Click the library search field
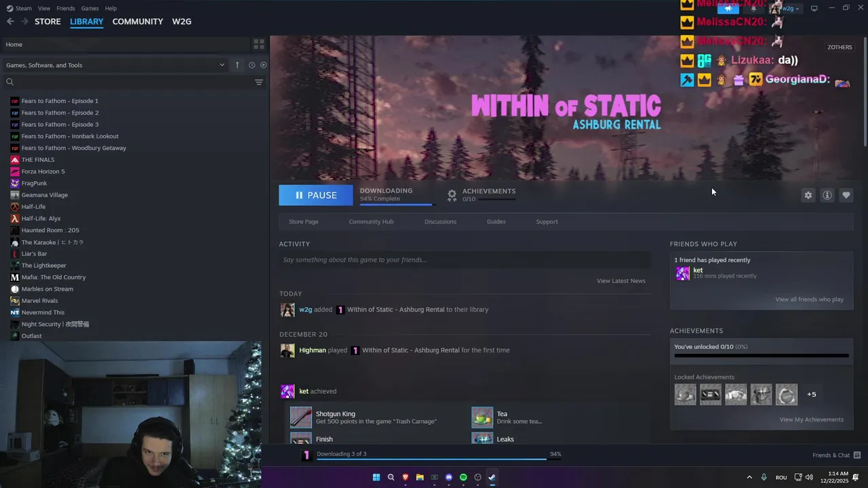This screenshot has height=488, width=868. (133, 82)
